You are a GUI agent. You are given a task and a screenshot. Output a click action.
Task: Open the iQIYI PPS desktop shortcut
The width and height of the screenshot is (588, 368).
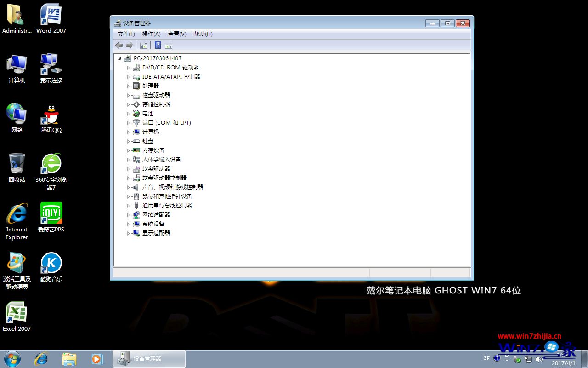click(x=51, y=217)
